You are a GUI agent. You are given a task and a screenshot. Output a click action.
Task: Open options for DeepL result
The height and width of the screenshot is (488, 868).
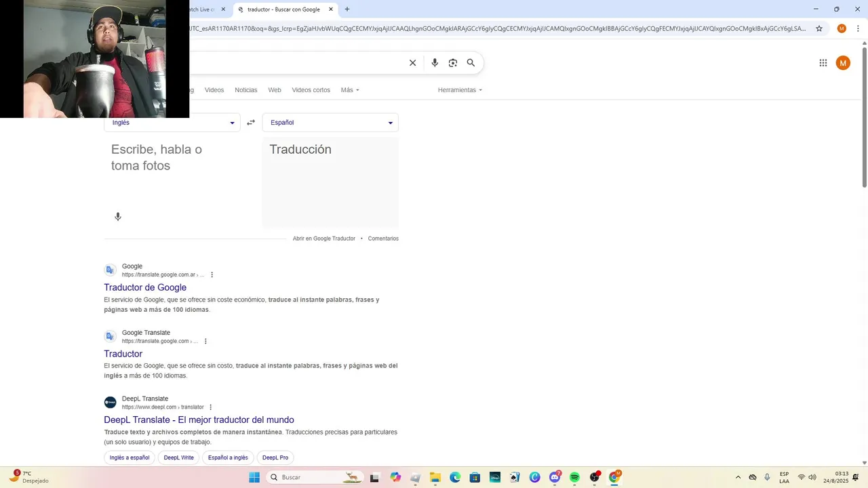pyautogui.click(x=210, y=407)
